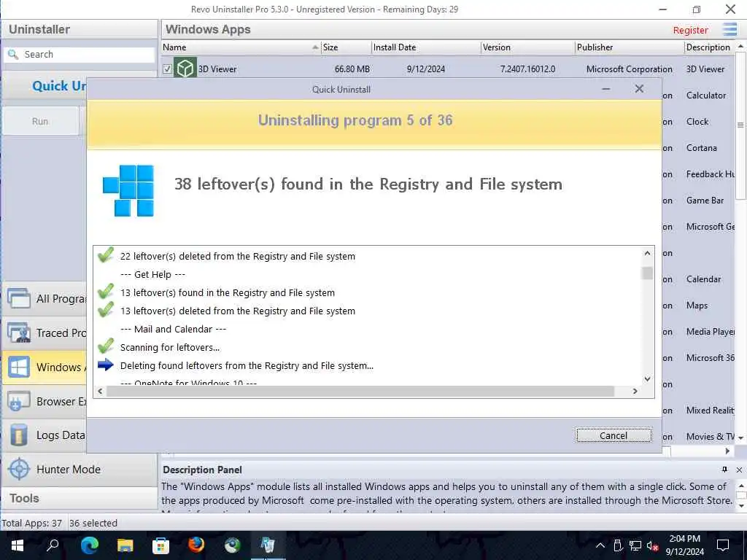Screen dimensions: 747x560
Task: Toggle the 3D Viewer checkbox
Action: tap(167, 69)
